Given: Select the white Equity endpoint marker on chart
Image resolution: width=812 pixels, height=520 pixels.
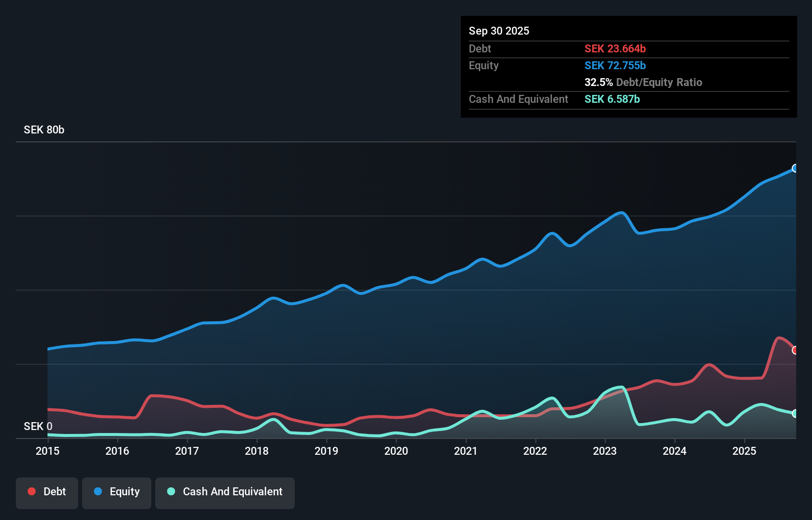Looking at the screenshot, I should point(795,168).
